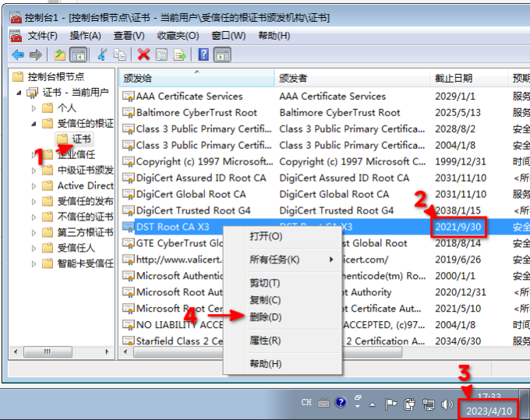
Task: Click the tree pane horizontal scrollbar thumb
Action: point(48,351)
